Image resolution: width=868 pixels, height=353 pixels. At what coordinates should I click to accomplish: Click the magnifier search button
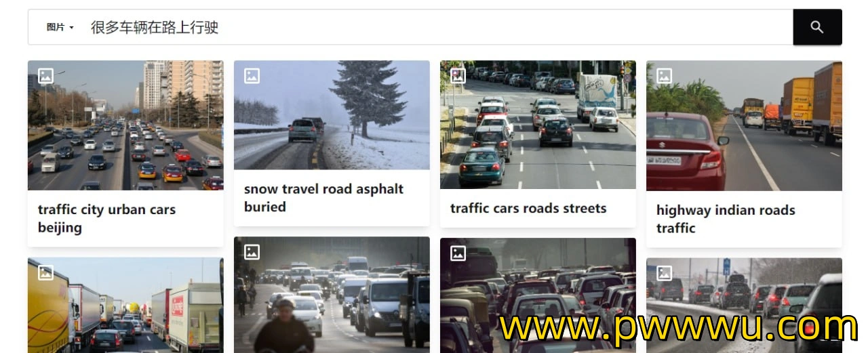817,27
